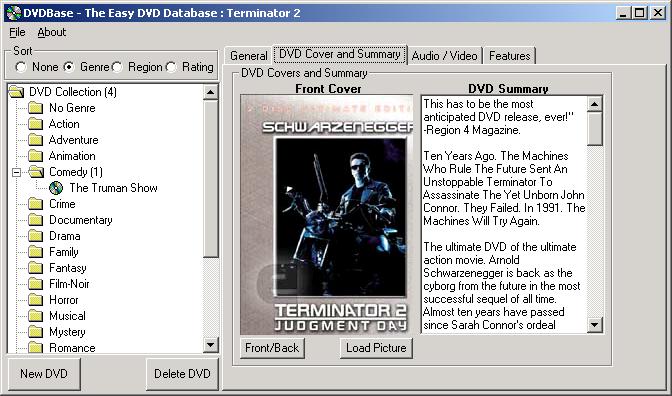The image size is (672, 396).
Task: Switch to the Audio / Video tab
Action: click(444, 56)
